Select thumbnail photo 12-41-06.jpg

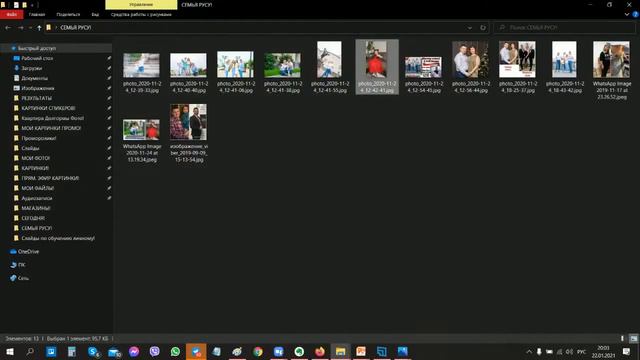point(235,64)
